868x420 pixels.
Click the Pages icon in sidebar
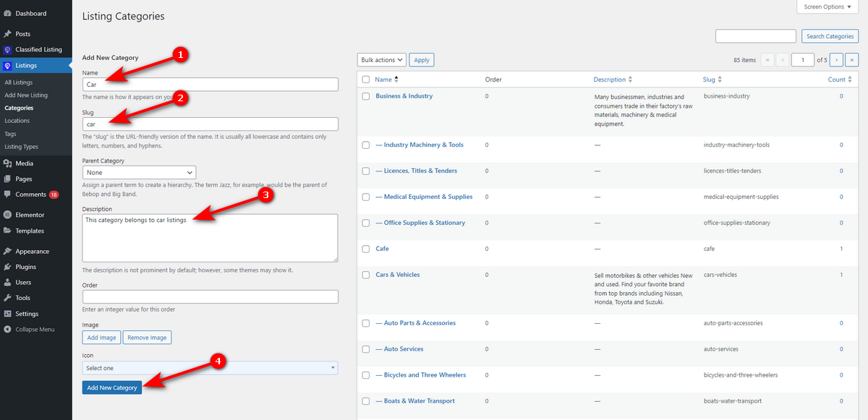pyautogui.click(x=7, y=179)
